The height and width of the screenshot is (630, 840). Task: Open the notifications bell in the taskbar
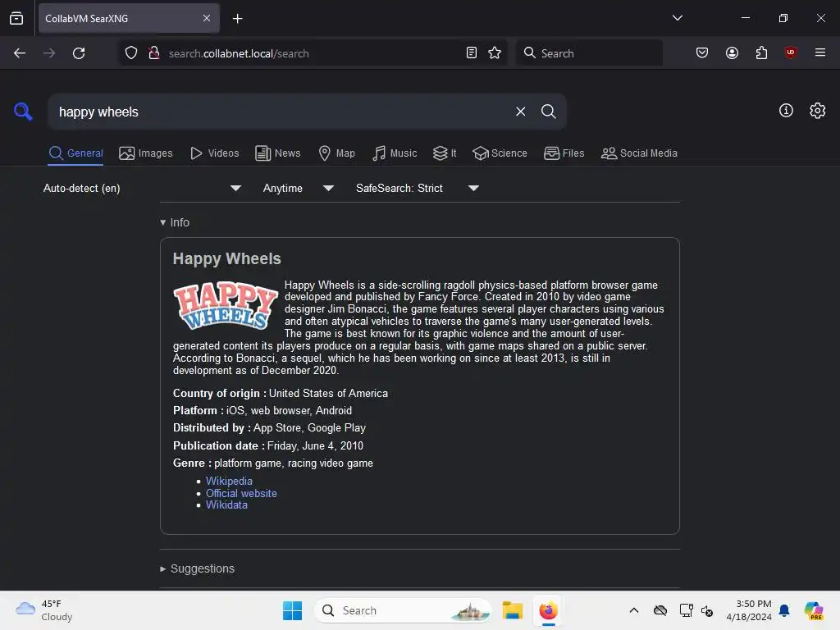coord(784,610)
